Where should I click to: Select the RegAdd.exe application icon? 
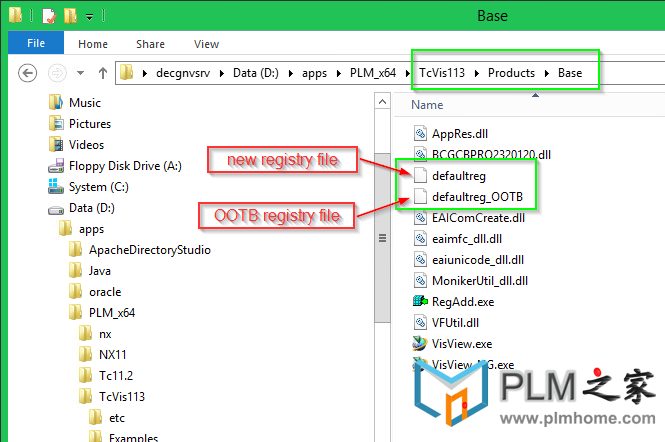click(420, 301)
